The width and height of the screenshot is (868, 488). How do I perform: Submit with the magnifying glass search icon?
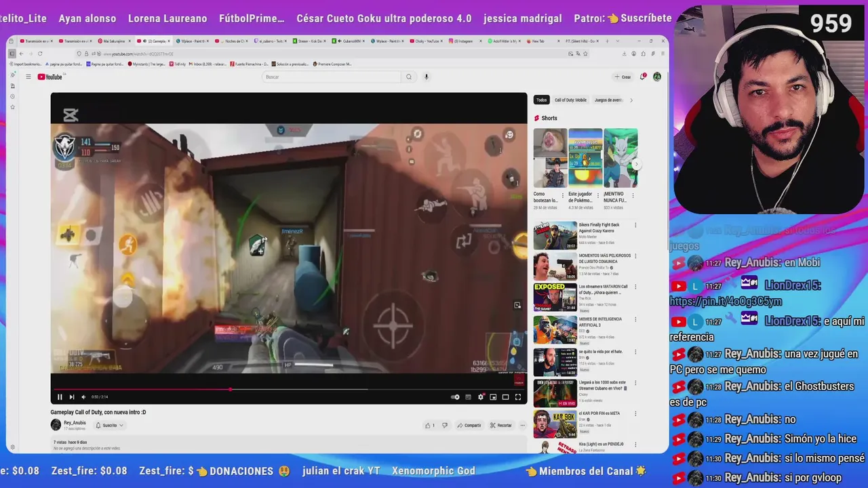tap(409, 77)
